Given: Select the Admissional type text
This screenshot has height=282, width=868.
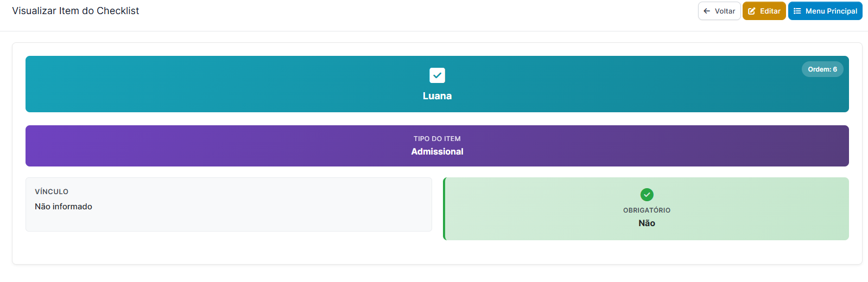Looking at the screenshot, I should tap(437, 152).
